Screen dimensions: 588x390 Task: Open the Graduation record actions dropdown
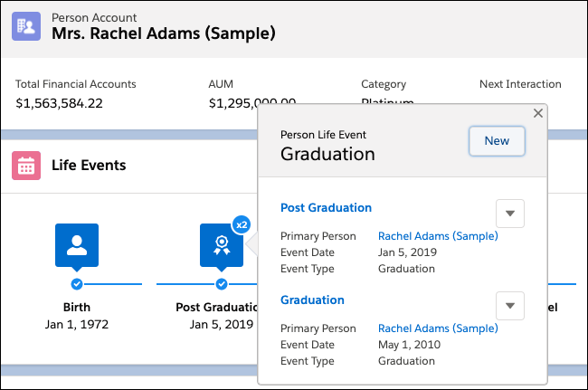coord(510,306)
